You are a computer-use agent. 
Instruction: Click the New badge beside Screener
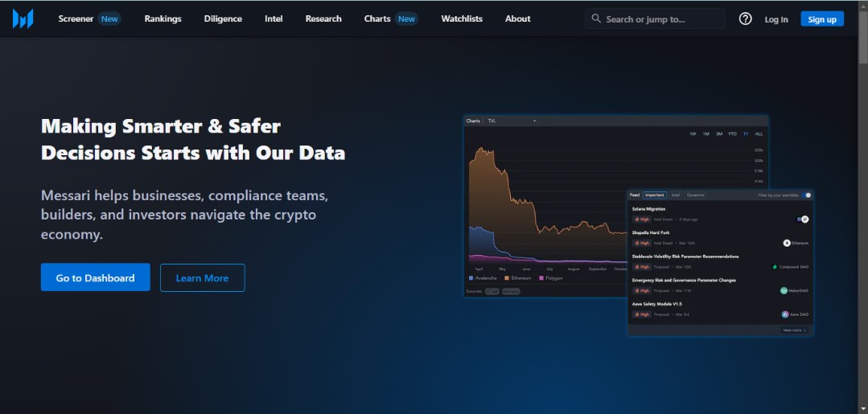pyautogui.click(x=109, y=18)
